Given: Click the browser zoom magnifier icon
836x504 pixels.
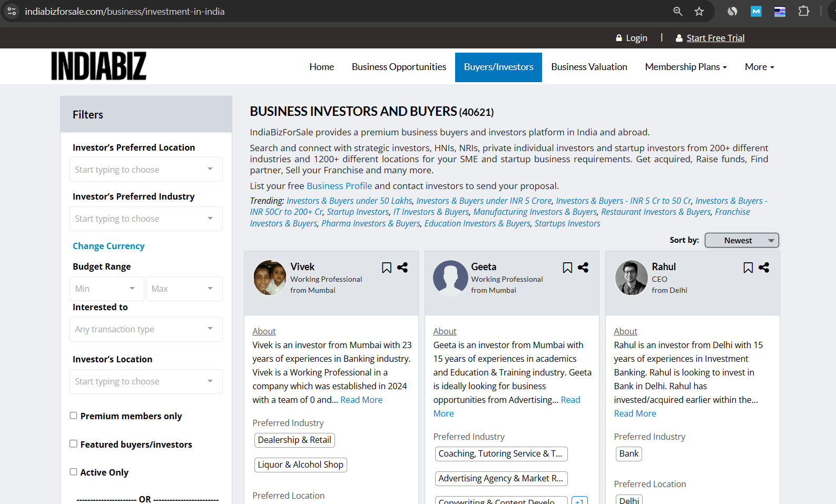Looking at the screenshot, I should click(x=678, y=11).
